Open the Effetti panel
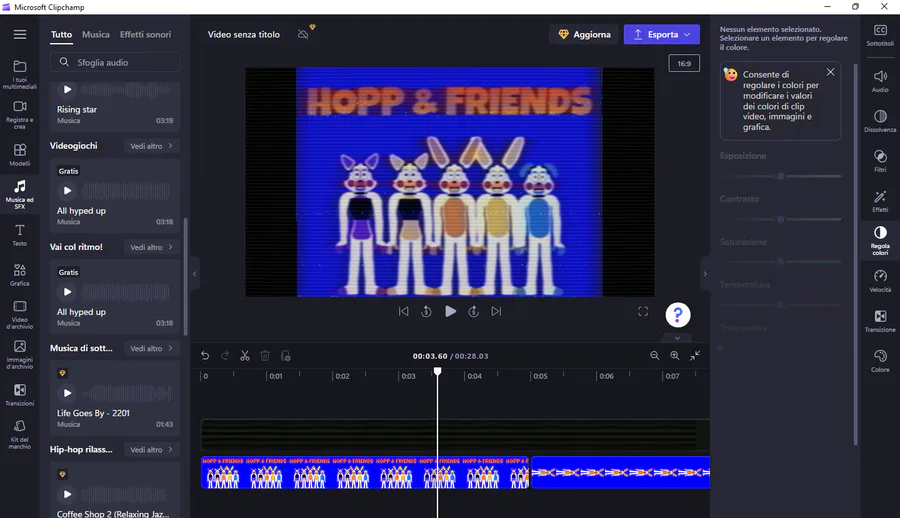Viewport: 900px width, 518px height. 880,201
